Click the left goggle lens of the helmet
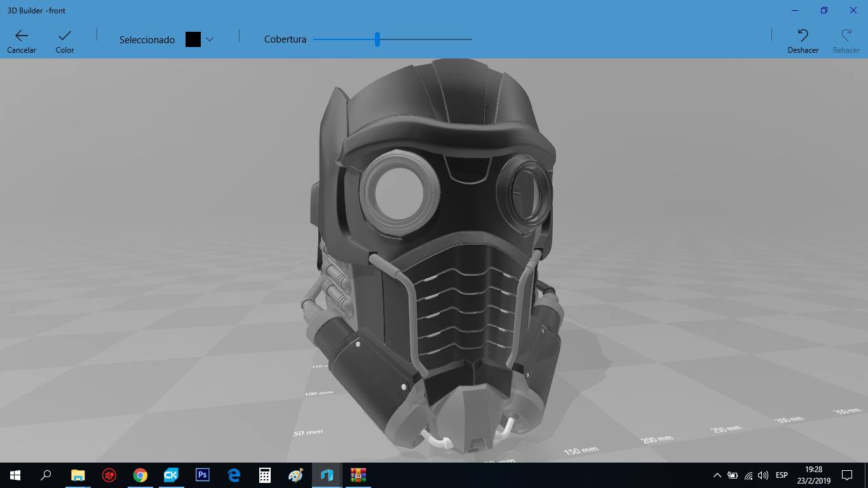The image size is (868, 488). click(400, 194)
